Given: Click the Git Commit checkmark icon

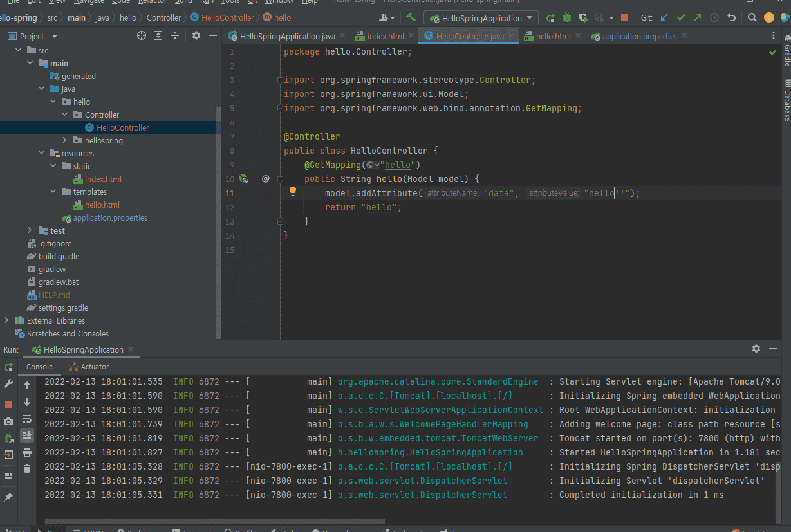Looking at the screenshot, I should pos(682,18).
